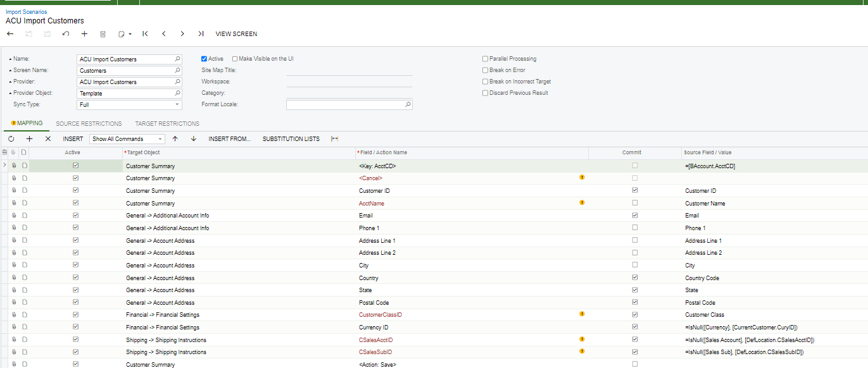
Task: Add a new mapping row
Action: tap(29, 138)
